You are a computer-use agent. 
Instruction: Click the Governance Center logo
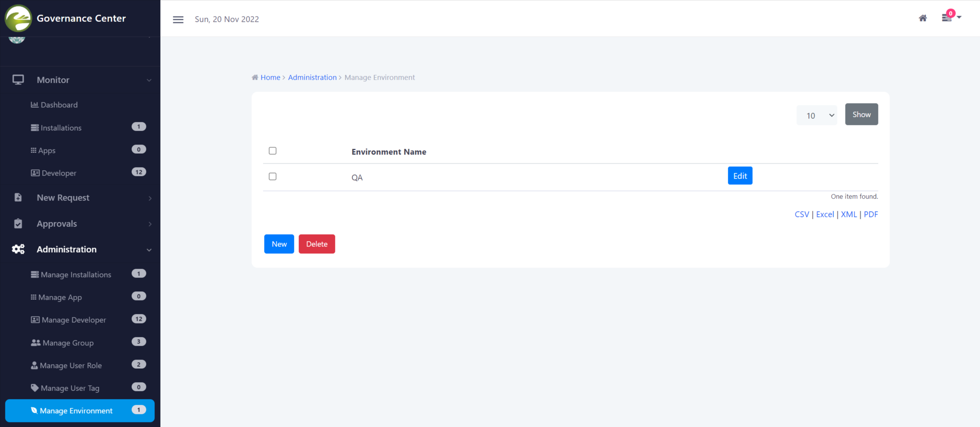click(18, 18)
